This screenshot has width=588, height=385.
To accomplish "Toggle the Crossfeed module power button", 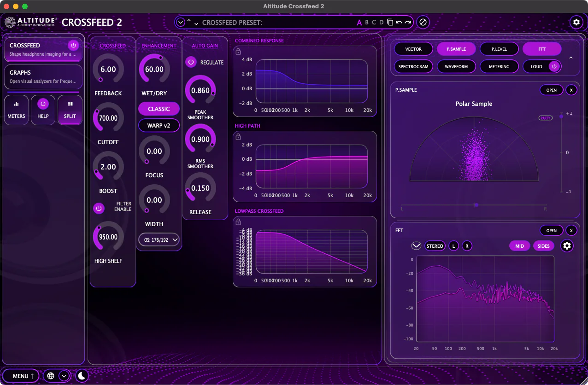I will point(73,46).
